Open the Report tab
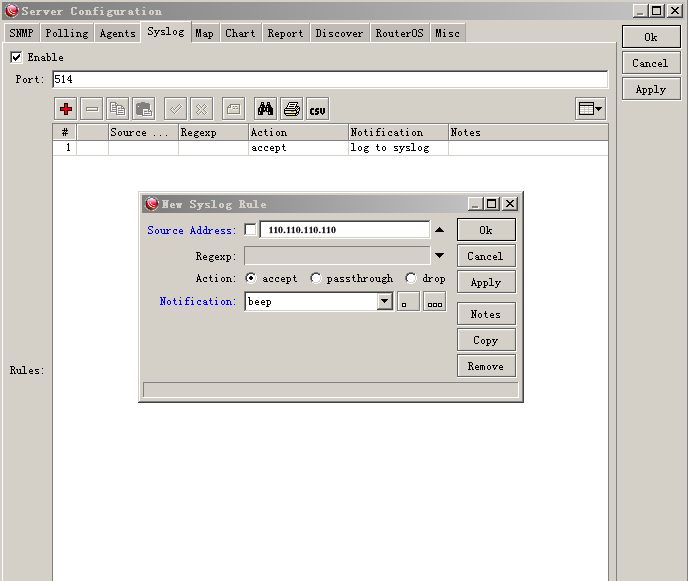 pos(285,33)
